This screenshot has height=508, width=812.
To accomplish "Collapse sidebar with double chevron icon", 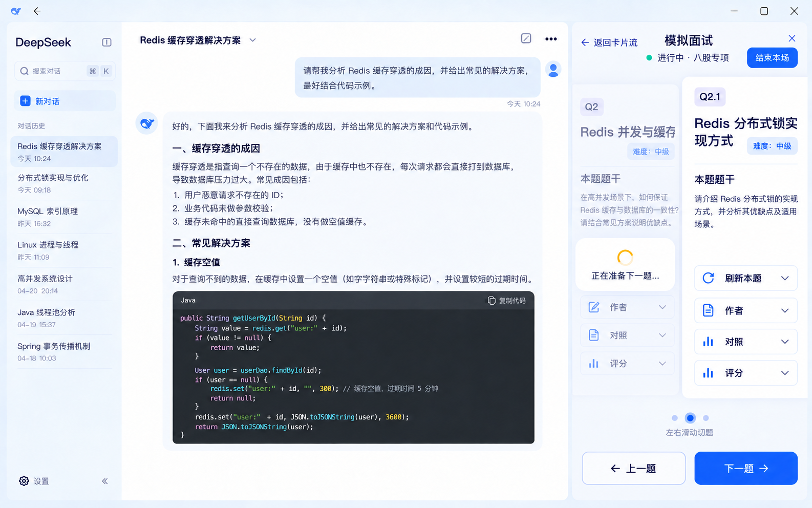I will [105, 481].
